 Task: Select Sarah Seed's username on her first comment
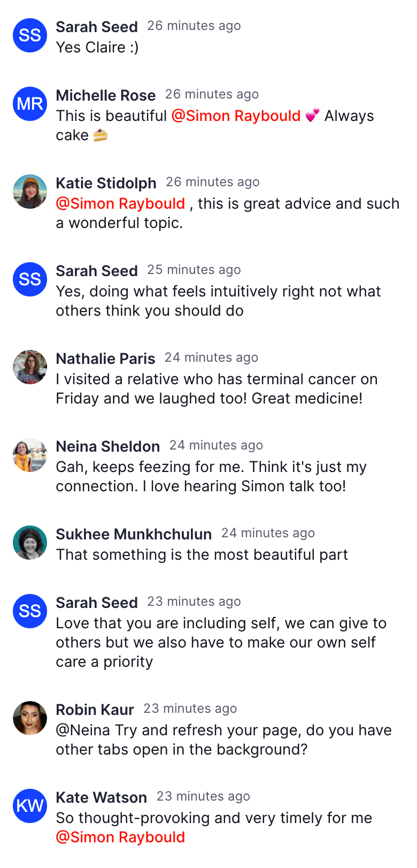click(97, 27)
